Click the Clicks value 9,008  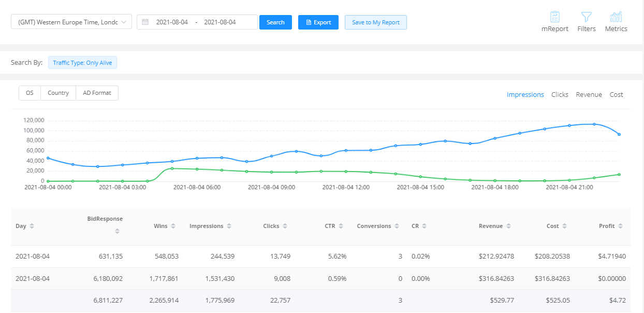(282, 278)
